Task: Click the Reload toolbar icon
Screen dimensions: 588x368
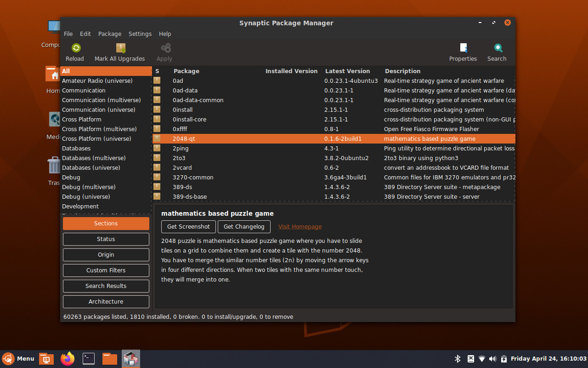Action: [x=76, y=48]
